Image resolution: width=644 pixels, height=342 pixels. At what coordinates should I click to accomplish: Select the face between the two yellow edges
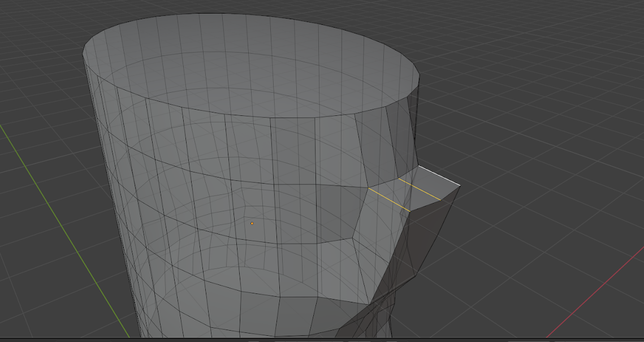(x=404, y=194)
